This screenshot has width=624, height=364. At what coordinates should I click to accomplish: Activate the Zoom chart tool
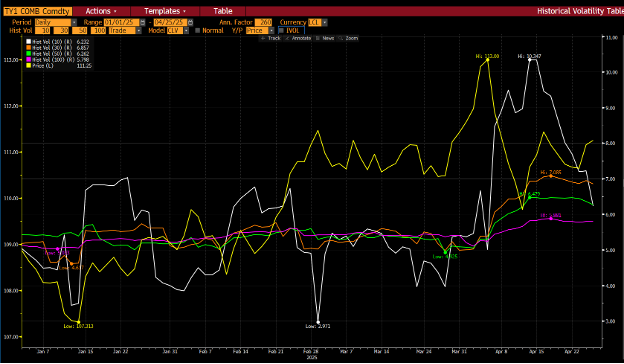[348, 38]
